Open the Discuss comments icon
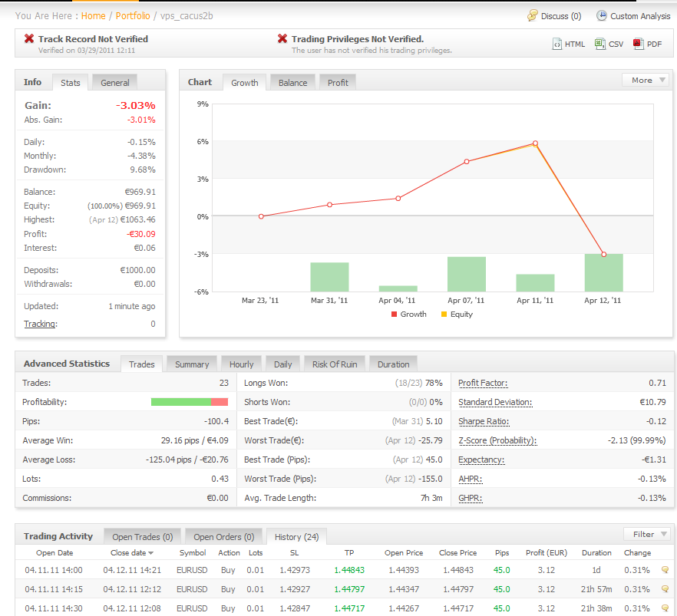677x616 pixels. 533,16
